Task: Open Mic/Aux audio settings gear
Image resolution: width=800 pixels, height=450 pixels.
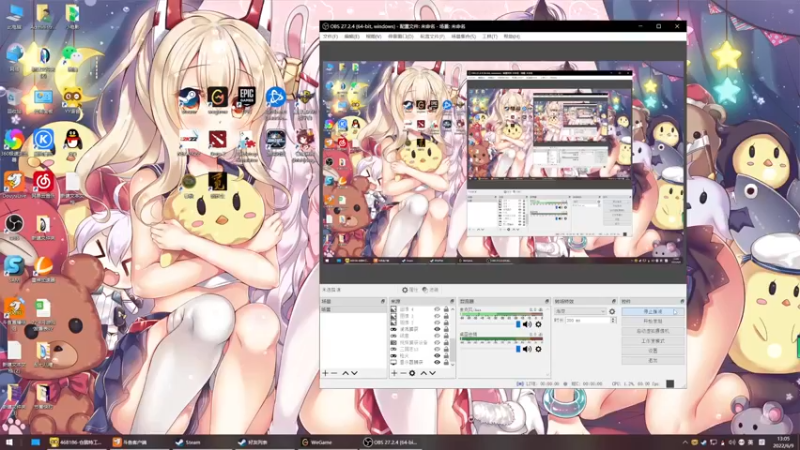Action: click(x=538, y=324)
